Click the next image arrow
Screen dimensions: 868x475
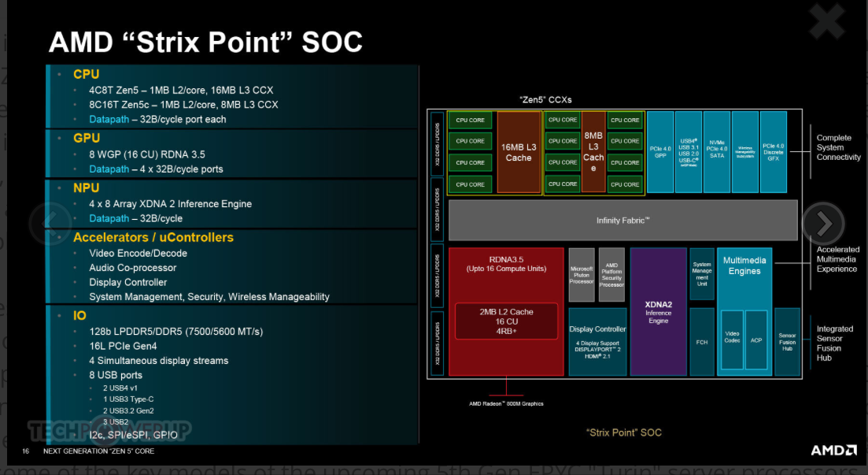tap(823, 224)
